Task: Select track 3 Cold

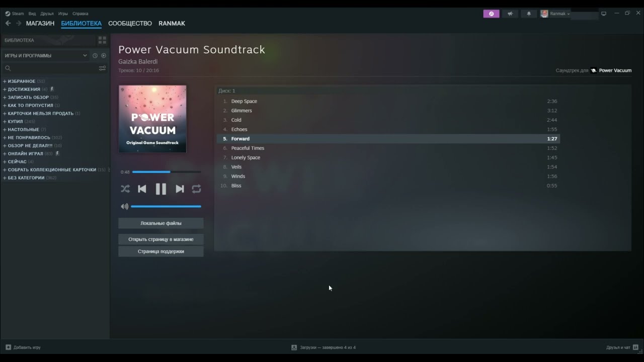Action: click(388, 120)
